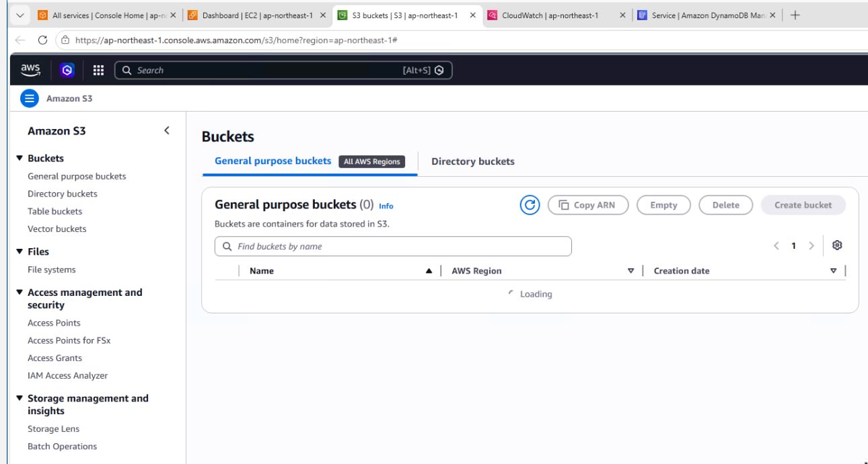Collapse Storage management and insights section
The height and width of the screenshot is (464, 868).
coord(20,398)
